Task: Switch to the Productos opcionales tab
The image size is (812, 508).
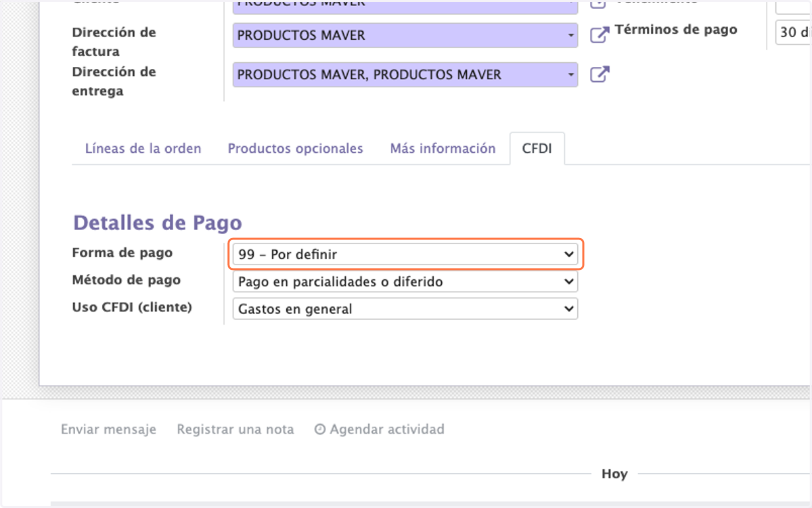Action: pyautogui.click(x=296, y=149)
